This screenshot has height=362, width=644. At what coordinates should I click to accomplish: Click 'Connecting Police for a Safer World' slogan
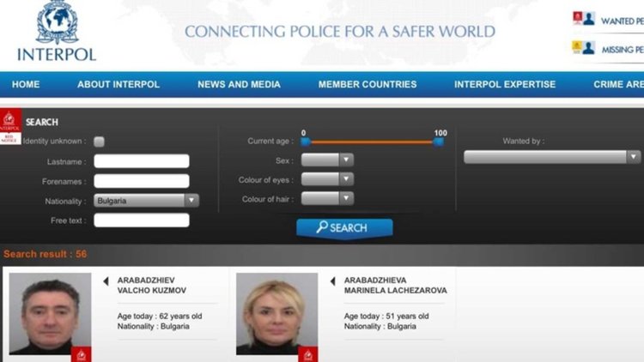click(340, 32)
